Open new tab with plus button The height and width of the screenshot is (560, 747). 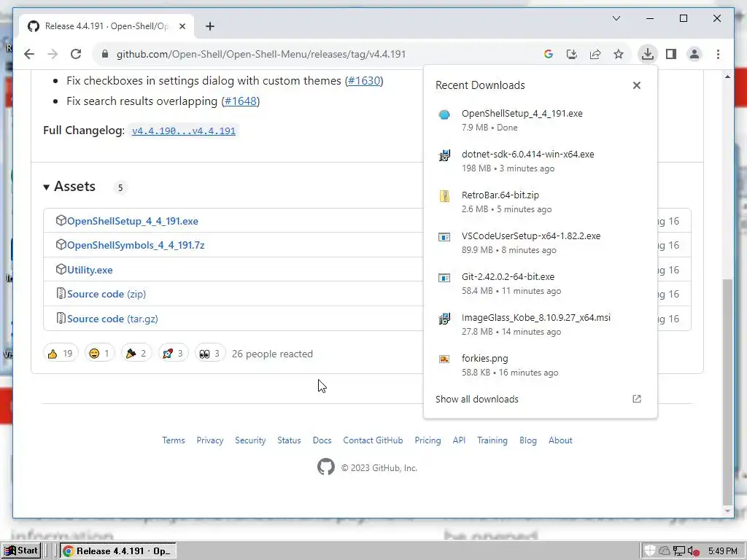(210, 26)
